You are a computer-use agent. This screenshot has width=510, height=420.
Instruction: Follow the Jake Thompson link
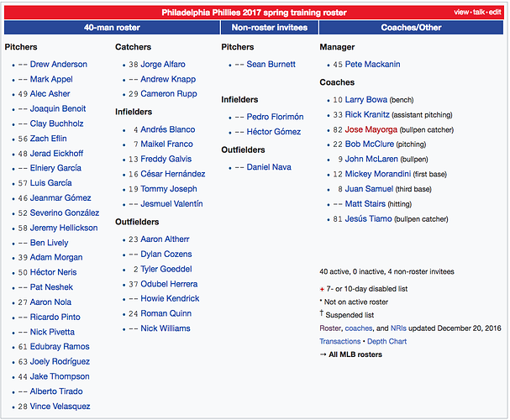pyautogui.click(x=60, y=377)
